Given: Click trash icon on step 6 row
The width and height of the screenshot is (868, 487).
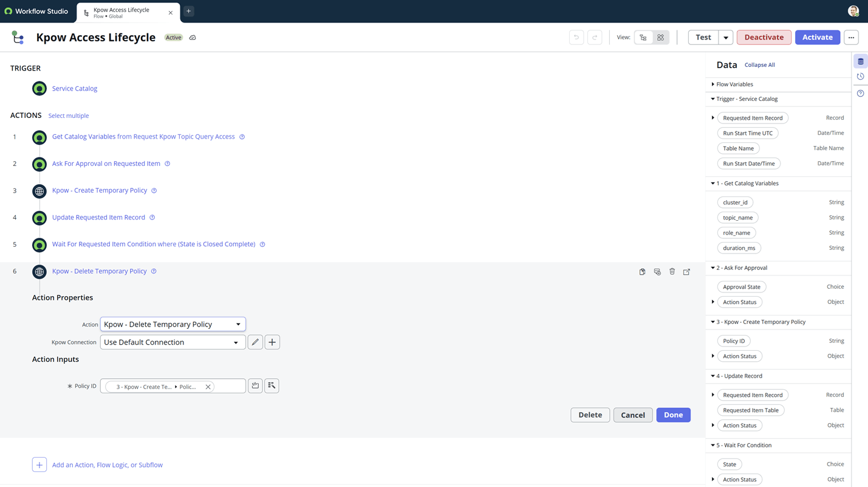Looking at the screenshot, I should pyautogui.click(x=672, y=272).
